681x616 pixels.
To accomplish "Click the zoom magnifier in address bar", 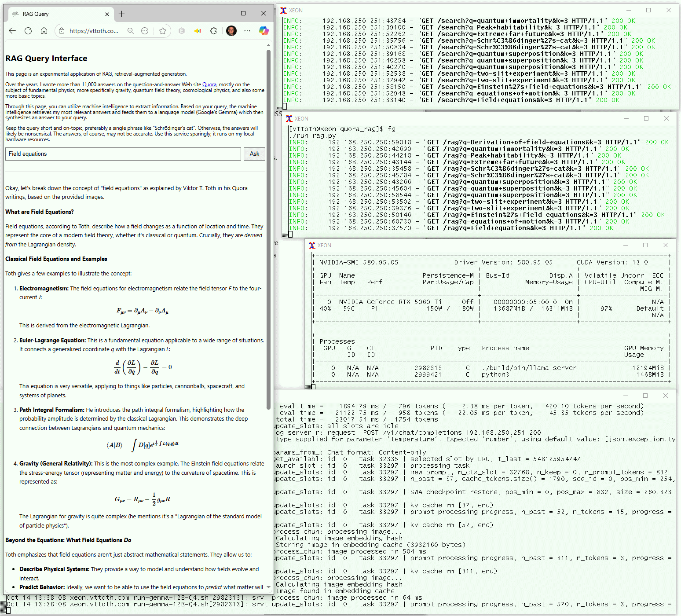I will [x=131, y=31].
